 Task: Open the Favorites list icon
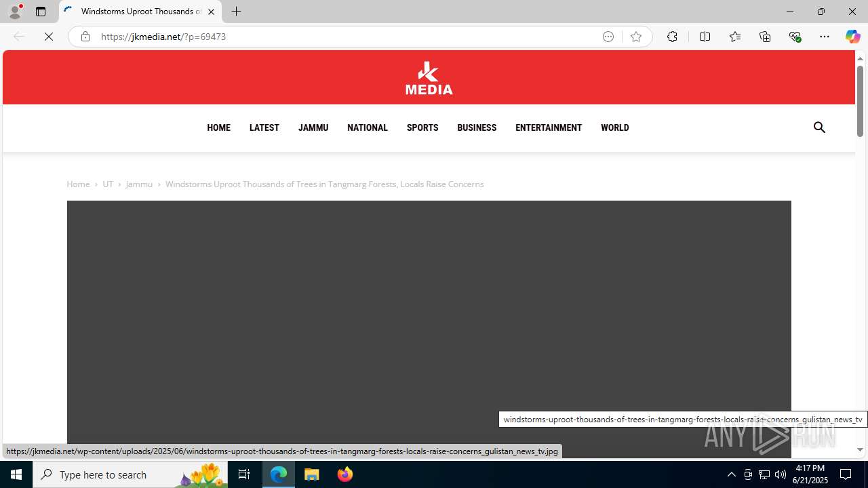[x=735, y=37]
